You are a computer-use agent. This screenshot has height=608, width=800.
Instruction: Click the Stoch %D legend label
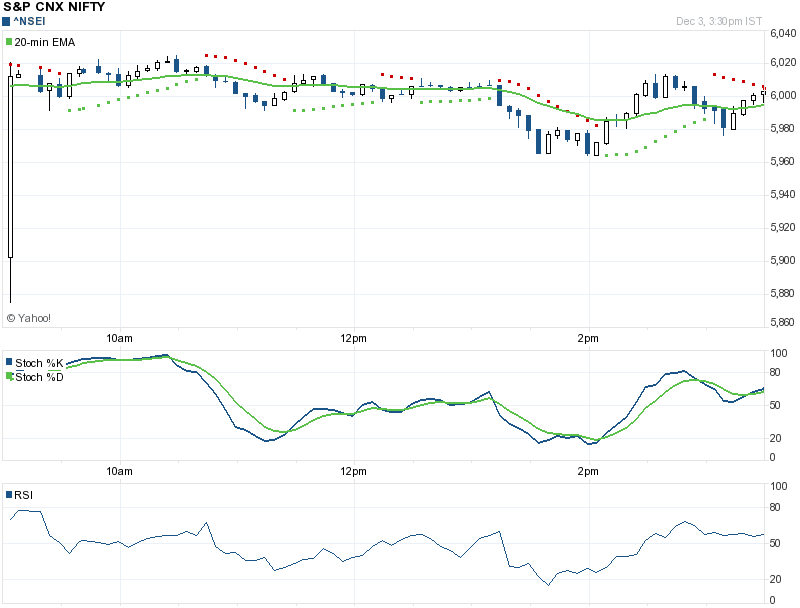point(39,377)
